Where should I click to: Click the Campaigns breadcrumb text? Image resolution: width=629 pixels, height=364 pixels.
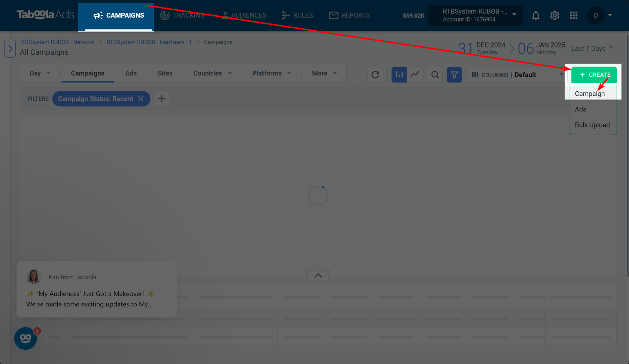218,42
